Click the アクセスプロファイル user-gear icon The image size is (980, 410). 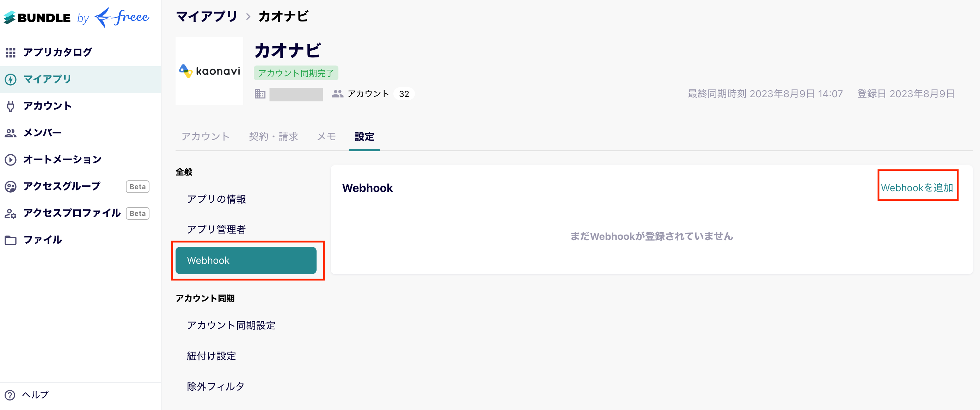pos(11,213)
